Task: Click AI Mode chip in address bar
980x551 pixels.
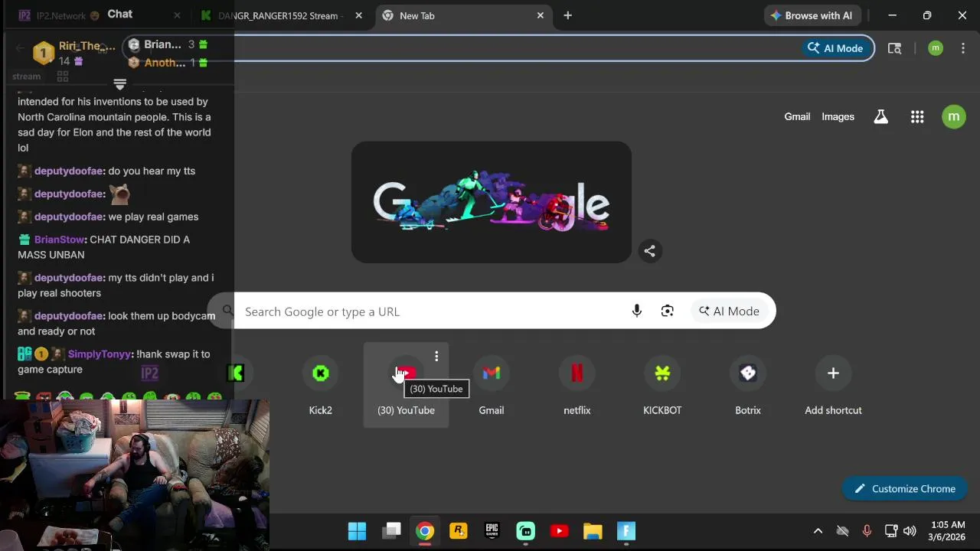Action: pos(835,48)
